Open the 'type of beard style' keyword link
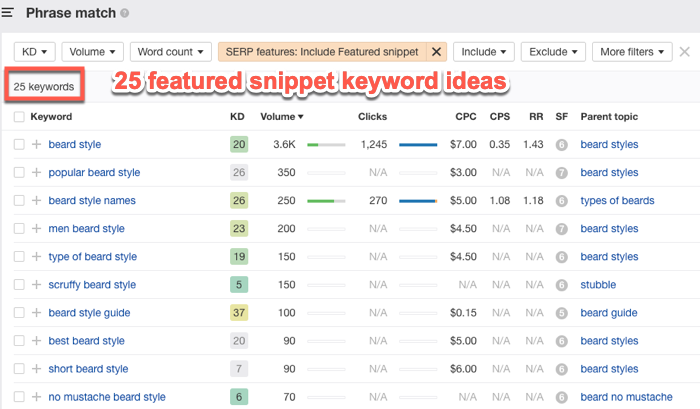Screen dimensions: 700x409 click(92, 257)
